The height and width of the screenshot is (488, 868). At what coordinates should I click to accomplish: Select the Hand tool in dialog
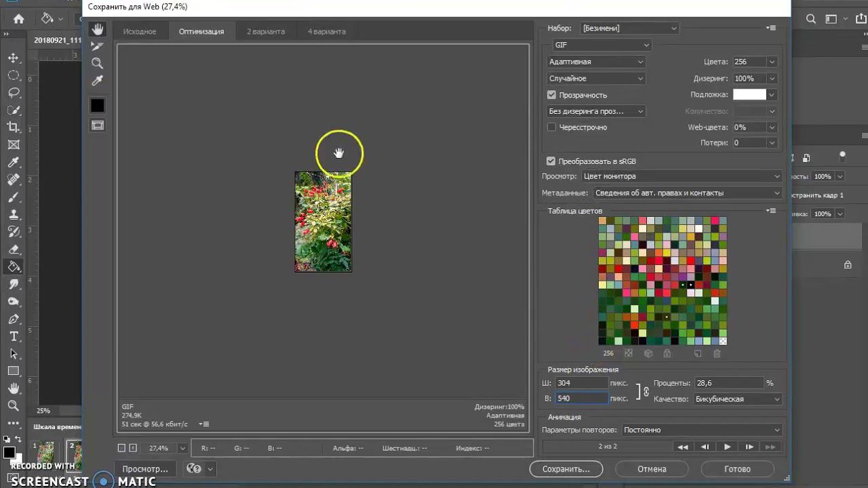98,29
